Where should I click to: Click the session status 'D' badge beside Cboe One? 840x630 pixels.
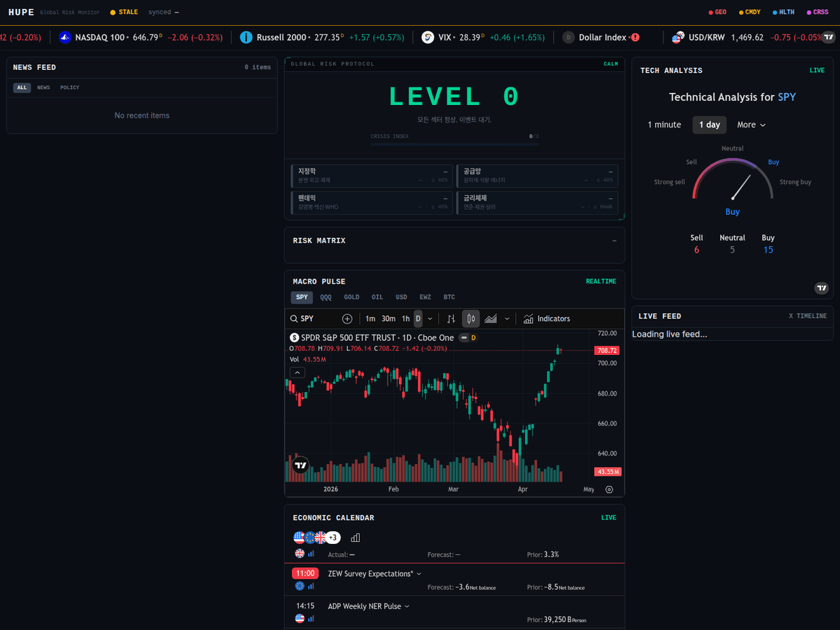pos(473,337)
